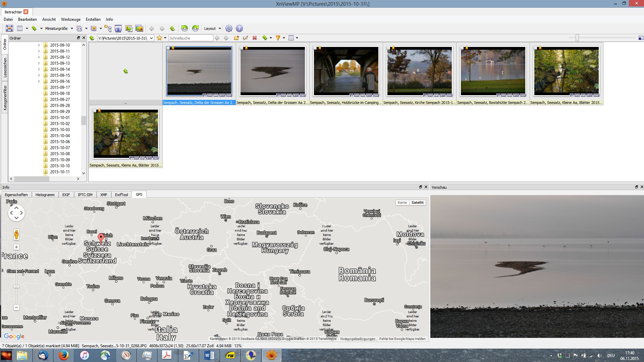The image size is (644, 362).
Task: Click the red delete X icon
Action: coord(255,38)
